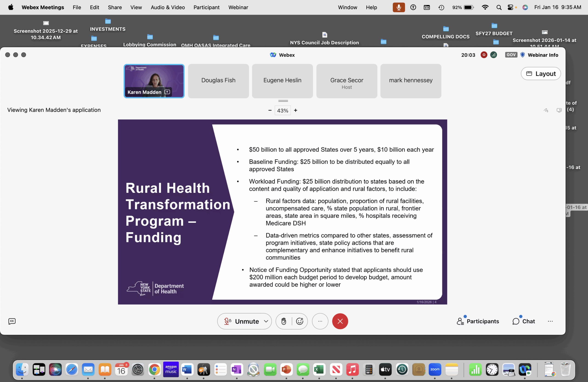Toggle the Chat panel
Viewport: 588px width, 382px height.
tap(524, 321)
